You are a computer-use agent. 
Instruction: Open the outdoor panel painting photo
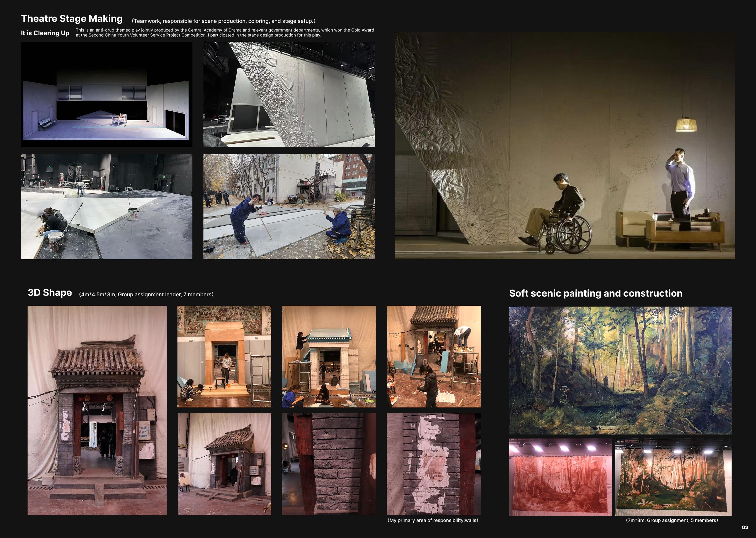(289, 206)
